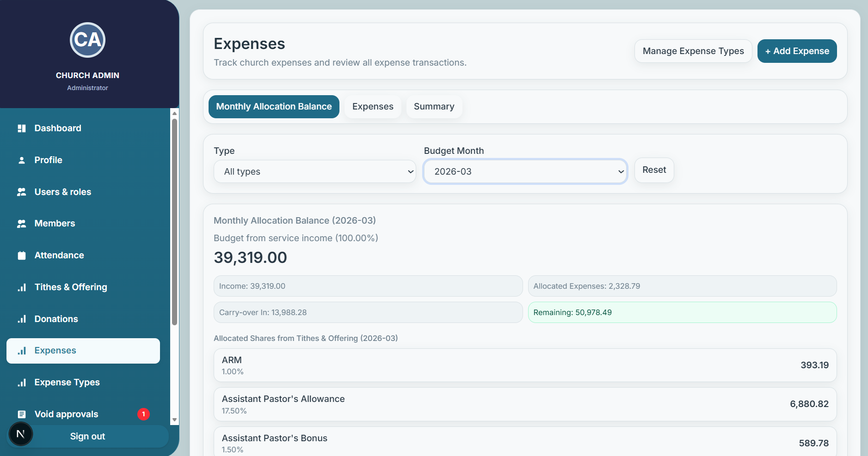The width and height of the screenshot is (868, 456).
Task: Click the Profile person icon
Action: [22, 160]
